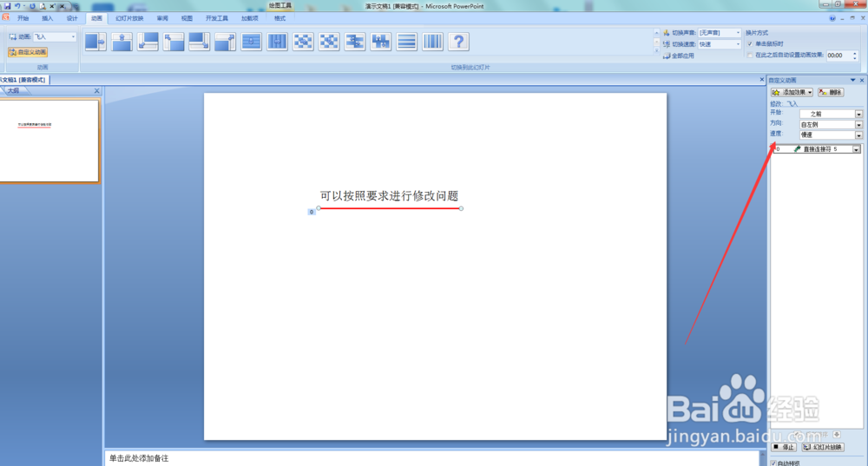
Task: Click the notes area 单击此处添加备注
Action: [x=138, y=458]
